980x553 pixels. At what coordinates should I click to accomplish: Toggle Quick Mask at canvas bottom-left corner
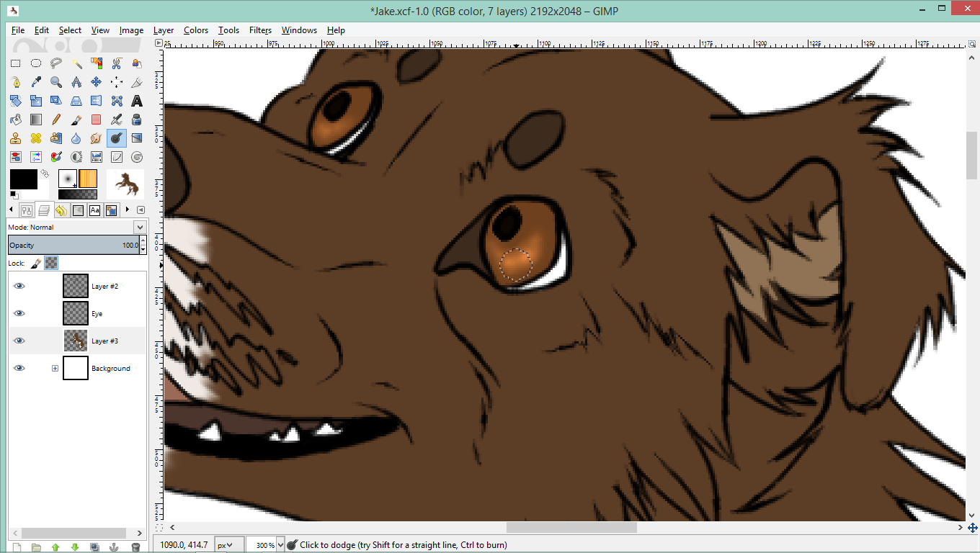coord(159,527)
